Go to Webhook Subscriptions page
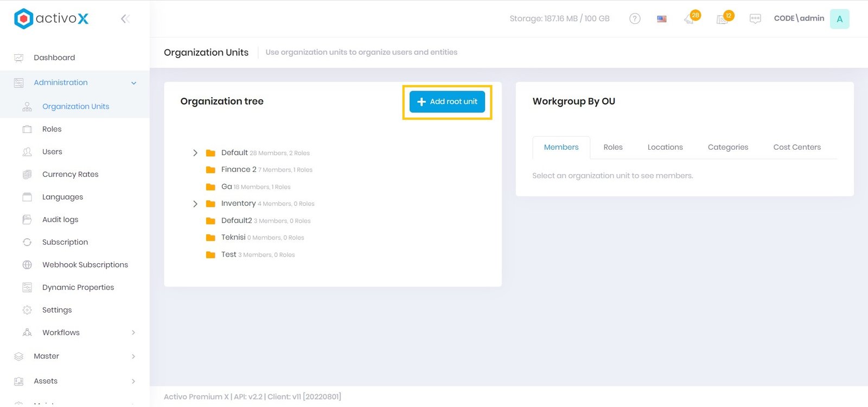 click(85, 265)
